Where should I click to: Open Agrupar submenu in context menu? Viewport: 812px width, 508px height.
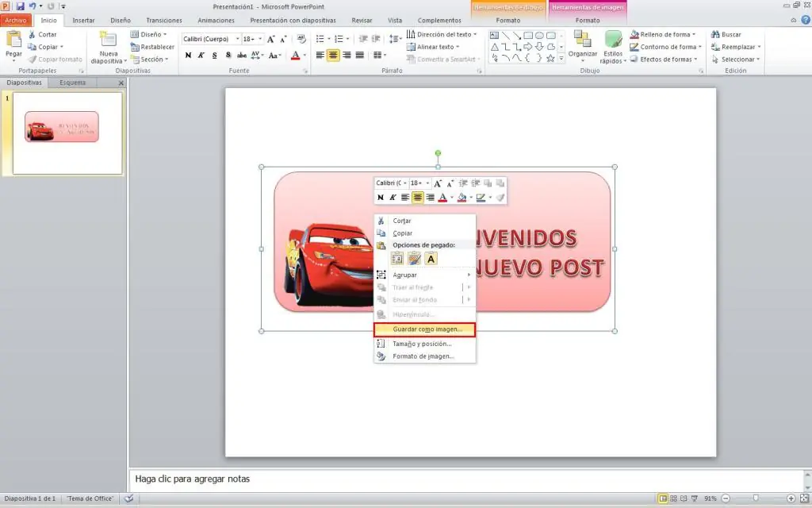(x=425, y=275)
